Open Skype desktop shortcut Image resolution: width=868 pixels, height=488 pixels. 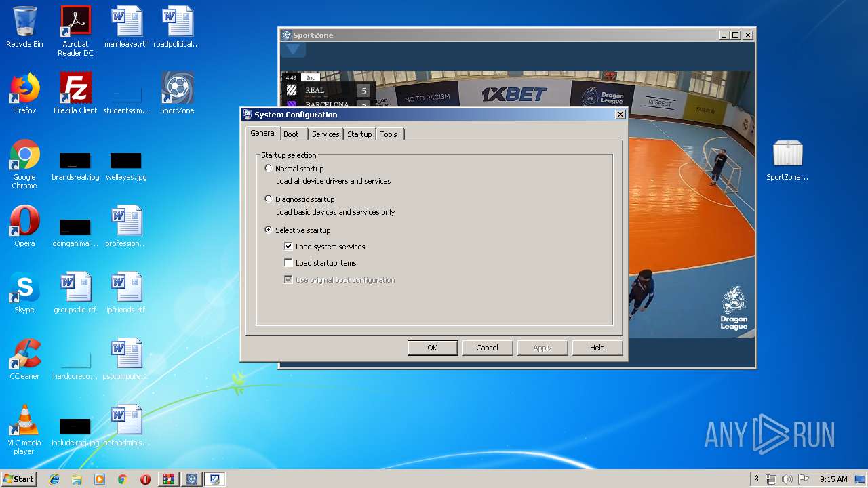pos(24,293)
